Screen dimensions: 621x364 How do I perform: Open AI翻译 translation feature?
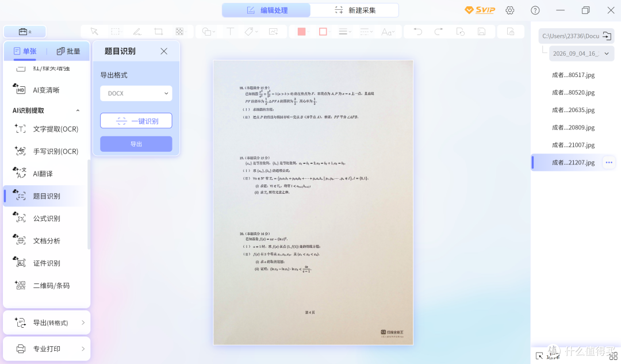[x=46, y=174]
